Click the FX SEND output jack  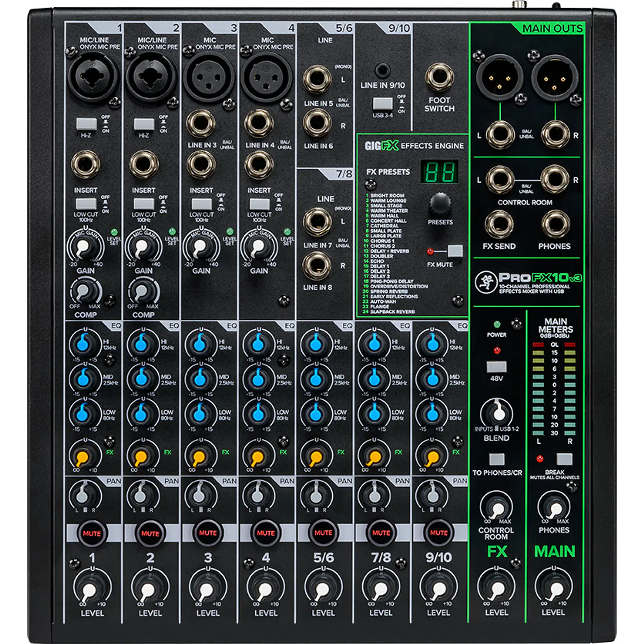(x=499, y=224)
